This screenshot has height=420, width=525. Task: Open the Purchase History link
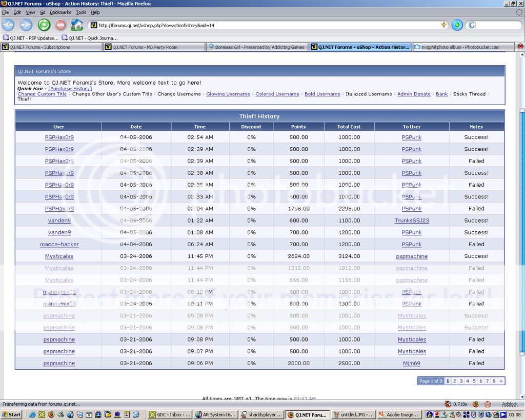click(70, 89)
